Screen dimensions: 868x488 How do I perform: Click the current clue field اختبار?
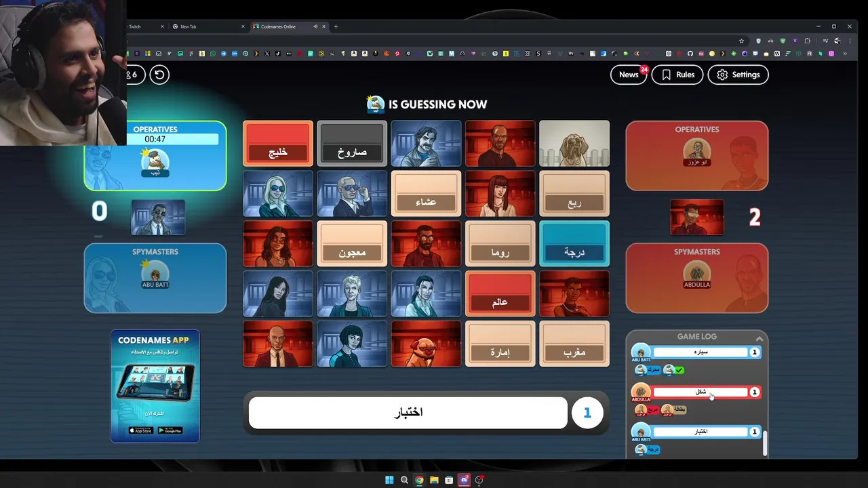(x=408, y=413)
